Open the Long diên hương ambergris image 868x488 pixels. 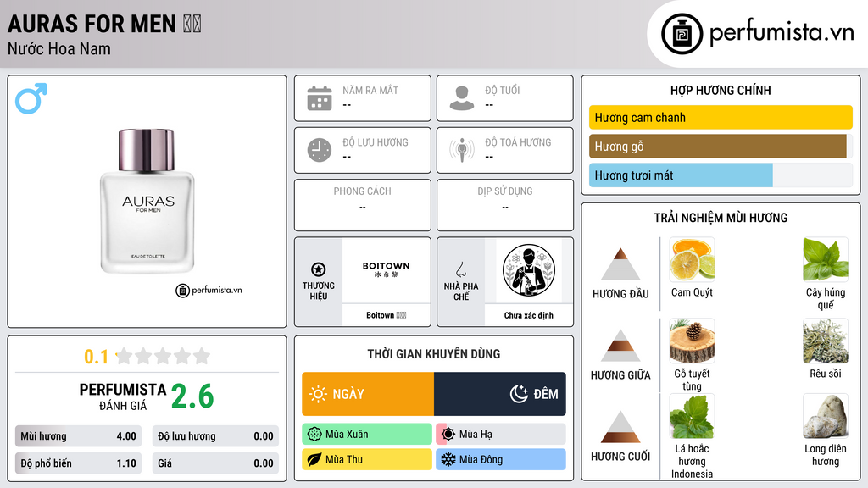pyautogui.click(x=826, y=416)
